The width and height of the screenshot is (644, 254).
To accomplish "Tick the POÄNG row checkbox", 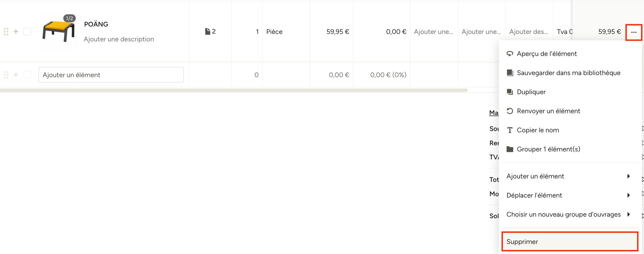I will point(27,32).
